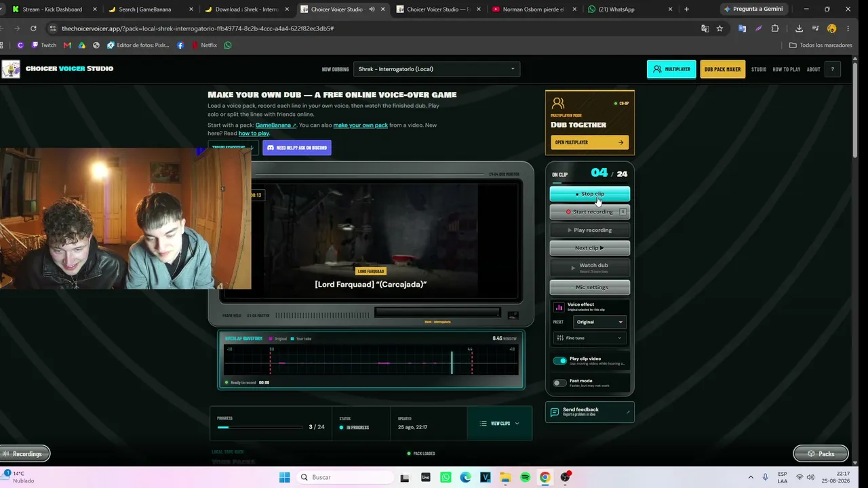The height and width of the screenshot is (488, 868).
Task: Open How to Play nav item
Action: pos(787,69)
